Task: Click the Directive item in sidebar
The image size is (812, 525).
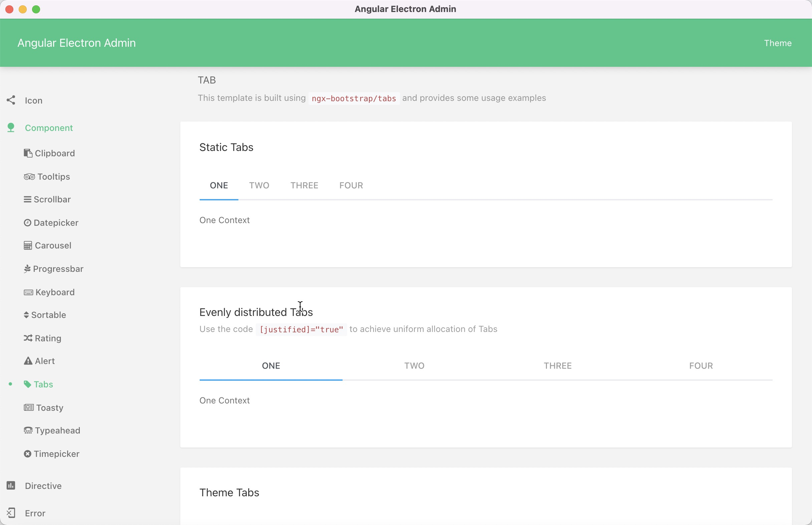Action: 43,485
